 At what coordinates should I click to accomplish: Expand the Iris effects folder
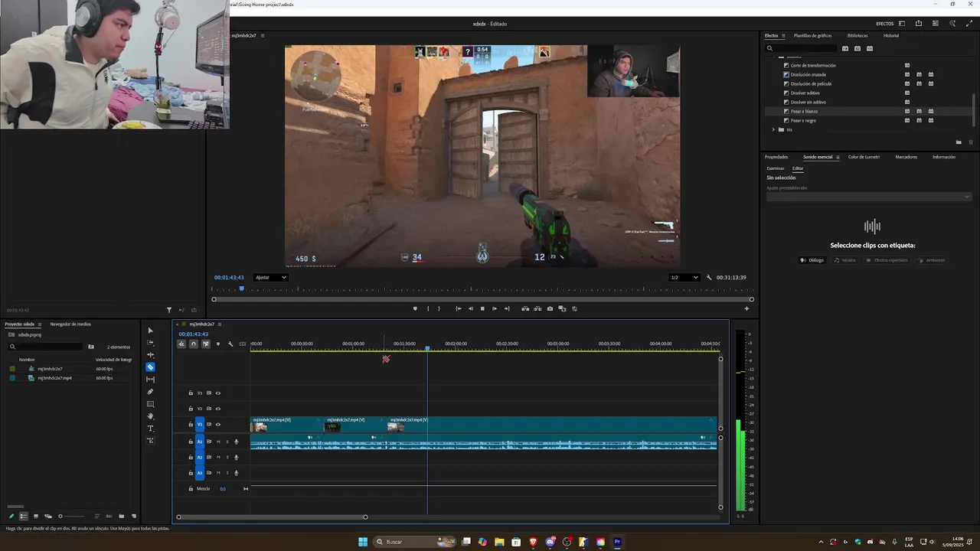click(773, 129)
